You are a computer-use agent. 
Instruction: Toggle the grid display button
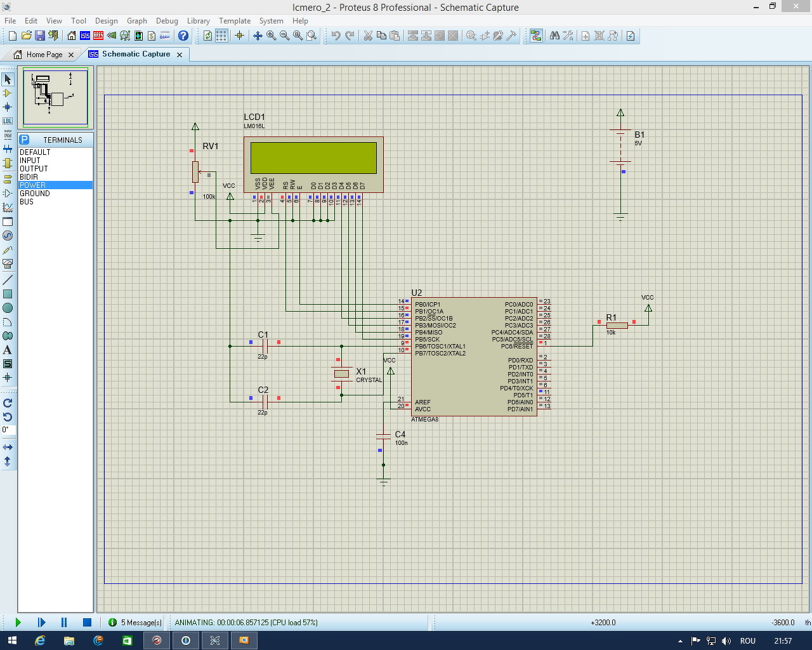[x=221, y=36]
